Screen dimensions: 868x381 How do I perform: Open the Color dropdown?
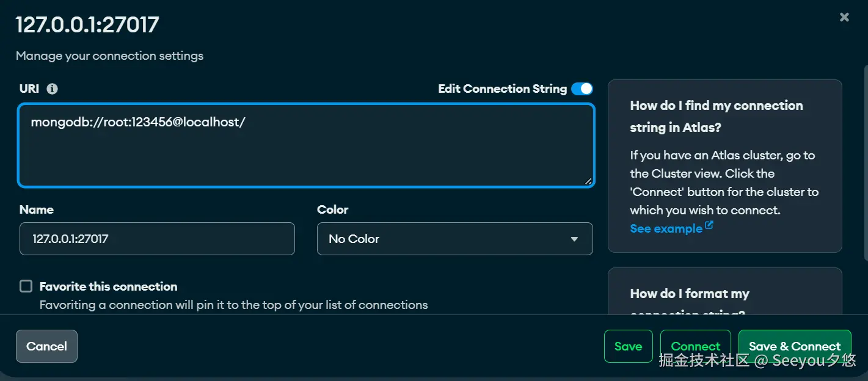tap(454, 239)
